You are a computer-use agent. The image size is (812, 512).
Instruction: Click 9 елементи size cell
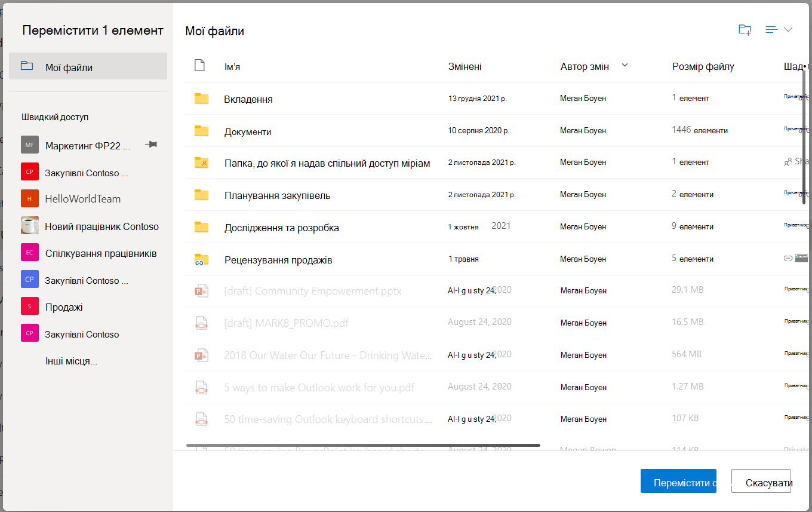(x=693, y=226)
